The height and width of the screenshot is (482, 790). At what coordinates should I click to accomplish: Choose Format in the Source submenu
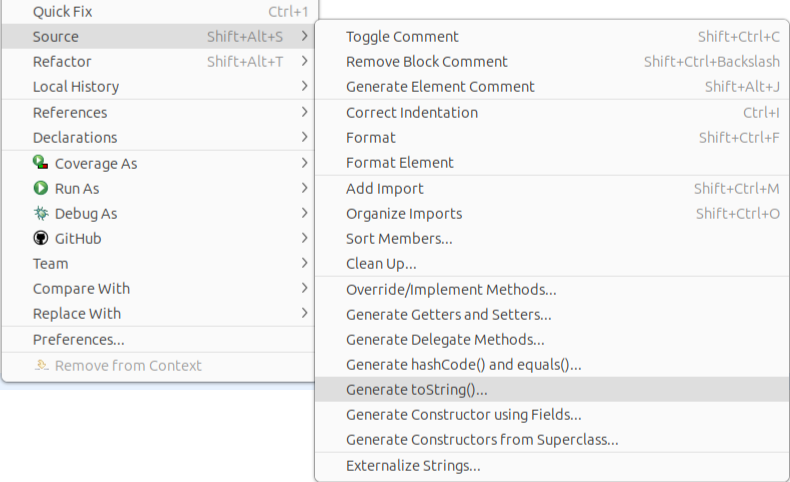click(x=371, y=138)
